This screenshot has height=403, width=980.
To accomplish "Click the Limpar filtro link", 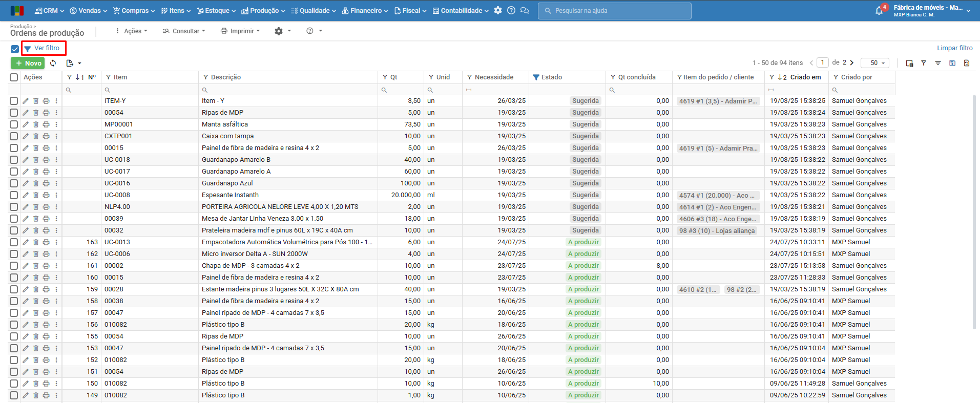I will pyautogui.click(x=954, y=48).
